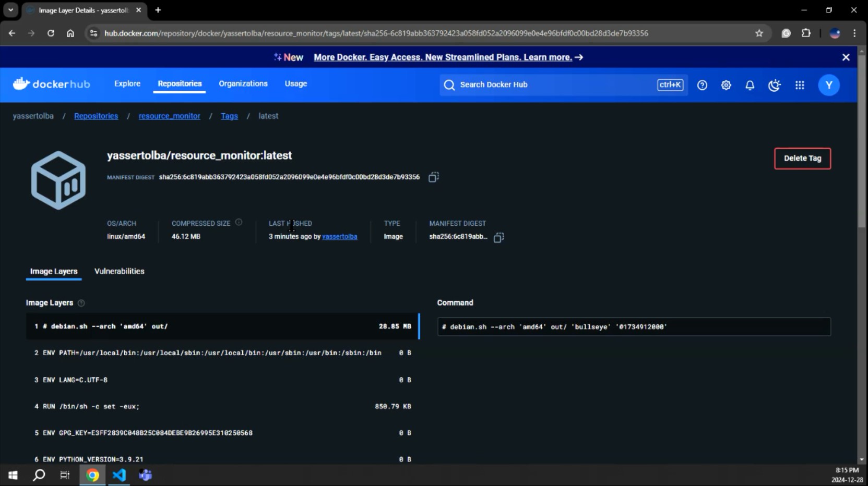Open Docker Hub settings gear icon

pyautogui.click(x=726, y=85)
